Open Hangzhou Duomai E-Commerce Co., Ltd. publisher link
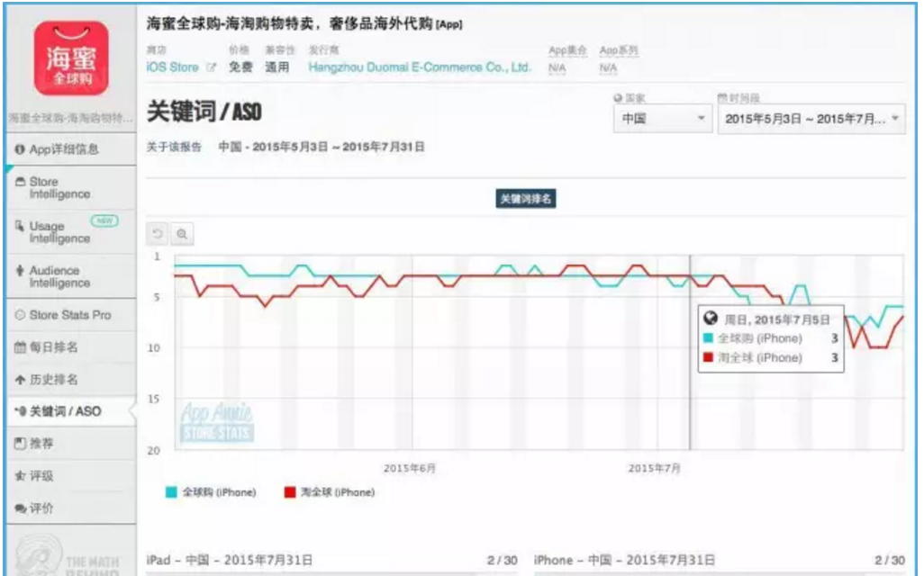The image size is (924, 576). pos(420,67)
